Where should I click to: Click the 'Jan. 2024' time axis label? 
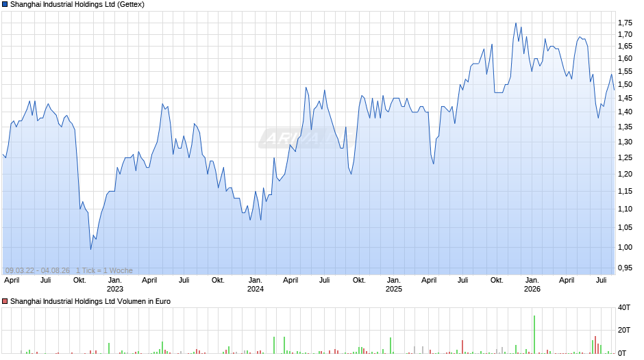coord(256,285)
